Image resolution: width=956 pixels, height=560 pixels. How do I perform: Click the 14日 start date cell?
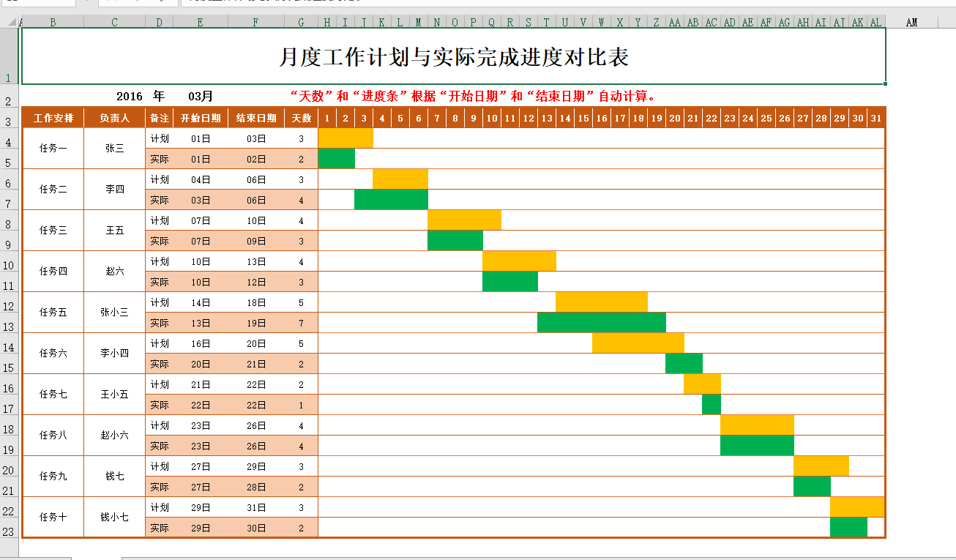[201, 302]
